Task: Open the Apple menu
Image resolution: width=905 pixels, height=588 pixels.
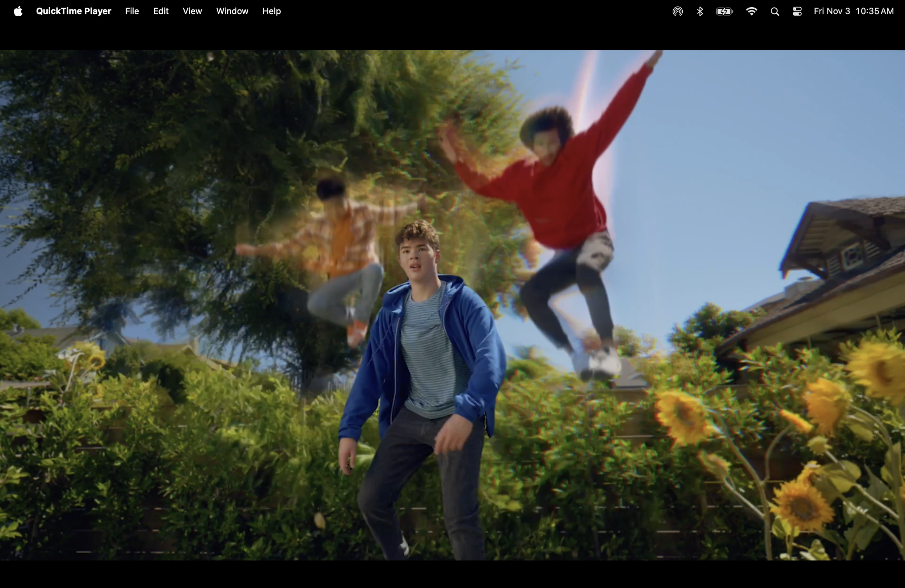Action: [18, 12]
